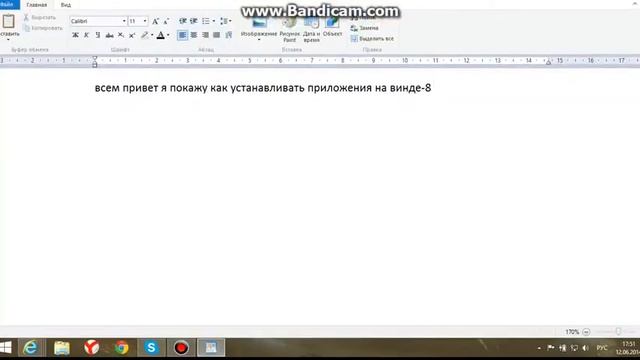Open Action Center flag icon
Viewport: 640px width, 360px height.
point(551,348)
